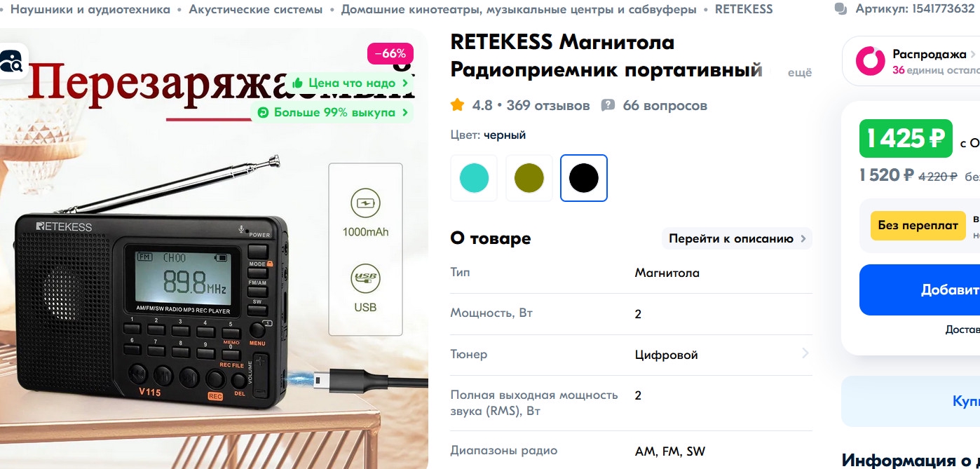This screenshot has height=469, width=980.
Task: Click the orange star rating icon
Action: tap(457, 105)
